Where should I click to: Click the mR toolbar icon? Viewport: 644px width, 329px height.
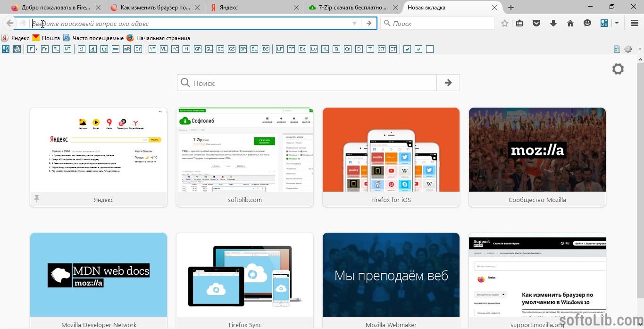point(127,49)
